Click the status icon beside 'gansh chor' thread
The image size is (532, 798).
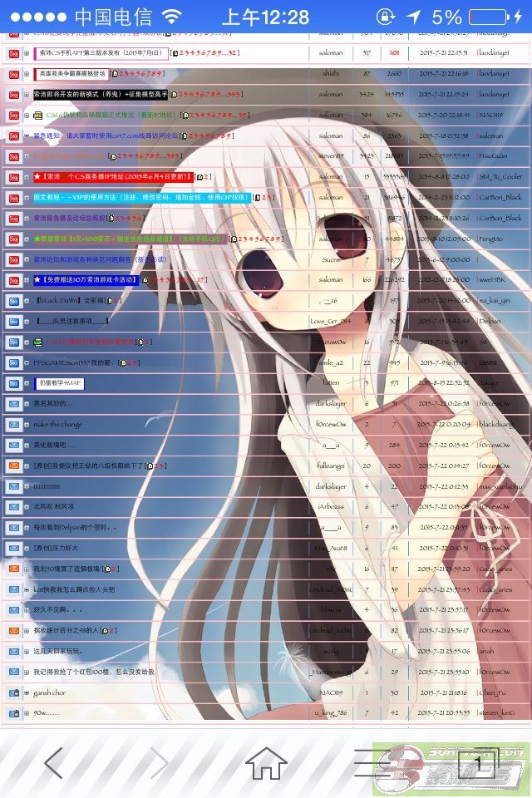(x=13, y=692)
